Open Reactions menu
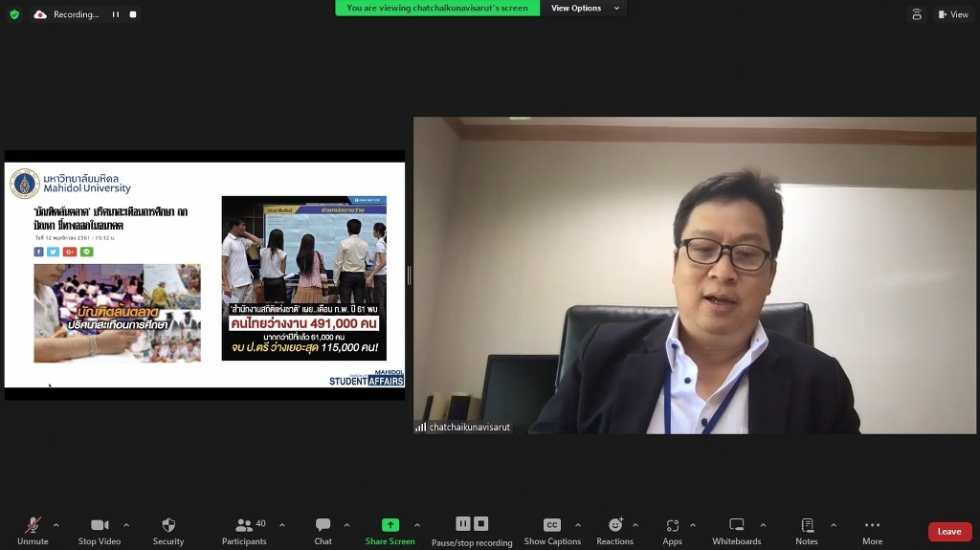This screenshot has height=550, width=980. pyautogui.click(x=615, y=531)
